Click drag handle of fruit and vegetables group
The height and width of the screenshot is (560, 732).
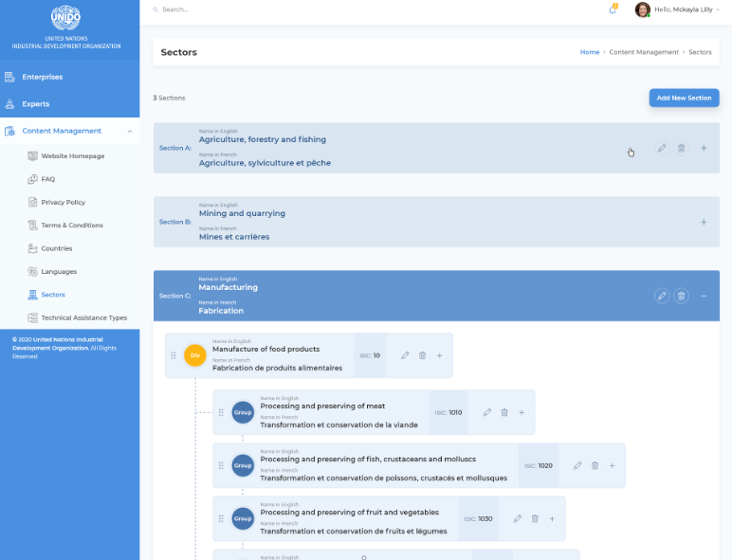(221, 518)
